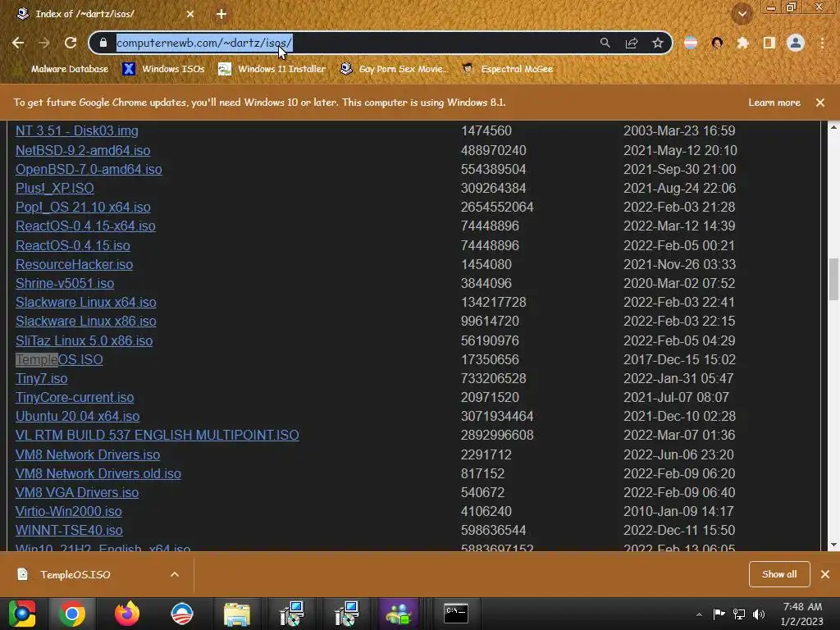Click TinyCore-current.iso link
The height and width of the screenshot is (630, 840).
[x=75, y=398]
